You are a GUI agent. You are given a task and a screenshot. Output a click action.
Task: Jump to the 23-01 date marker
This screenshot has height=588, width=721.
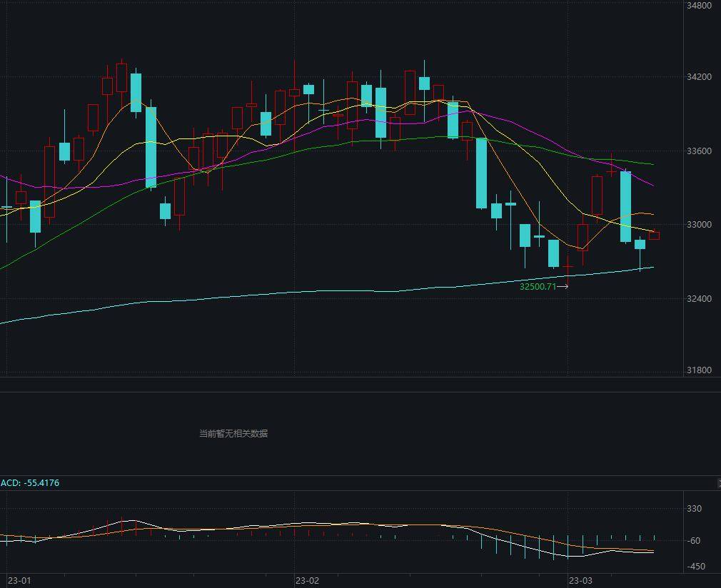(19, 580)
